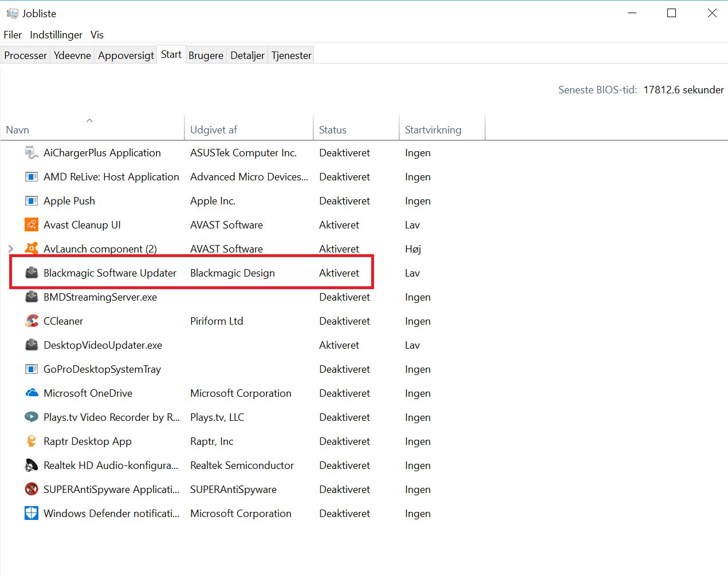
Task: Click the Plays.tv, LLC publisher cell
Action: 217,417
